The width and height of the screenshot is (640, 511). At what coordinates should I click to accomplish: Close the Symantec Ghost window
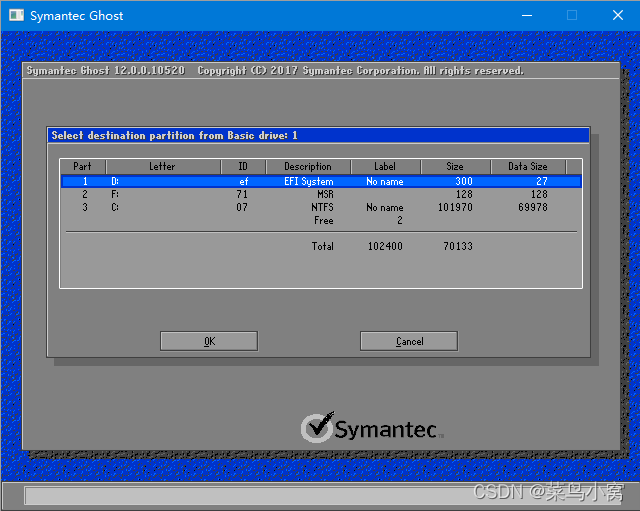click(x=618, y=16)
